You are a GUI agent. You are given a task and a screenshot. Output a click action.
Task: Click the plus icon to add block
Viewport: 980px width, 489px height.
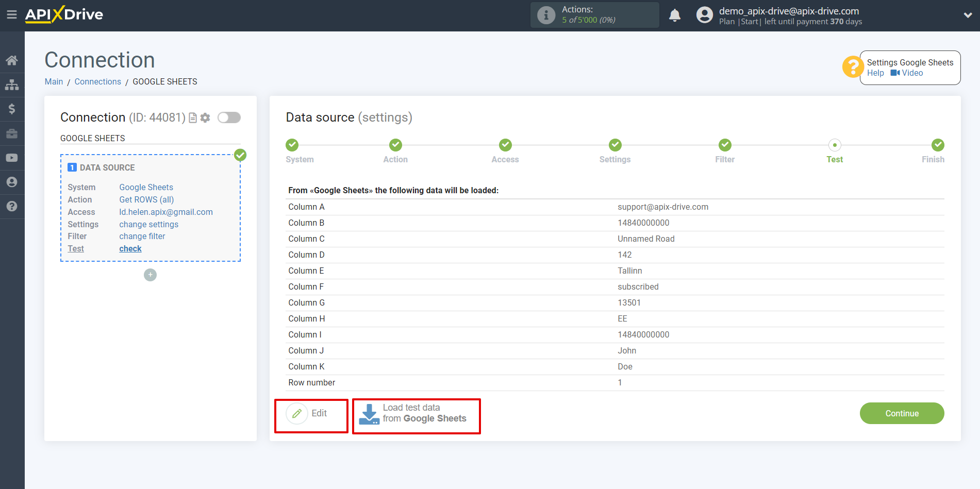[x=150, y=275]
